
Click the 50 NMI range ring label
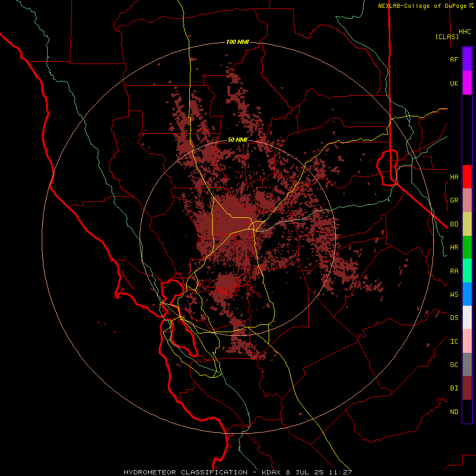[237, 140]
